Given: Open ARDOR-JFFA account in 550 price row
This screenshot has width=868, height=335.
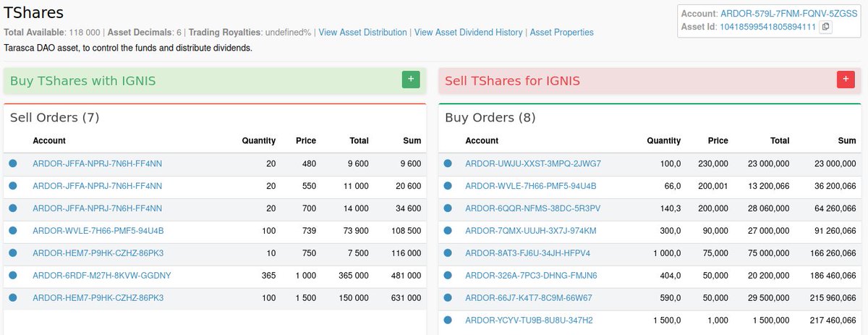Looking at the screenshot, I should pyautogui.click(x=98, y=186).
